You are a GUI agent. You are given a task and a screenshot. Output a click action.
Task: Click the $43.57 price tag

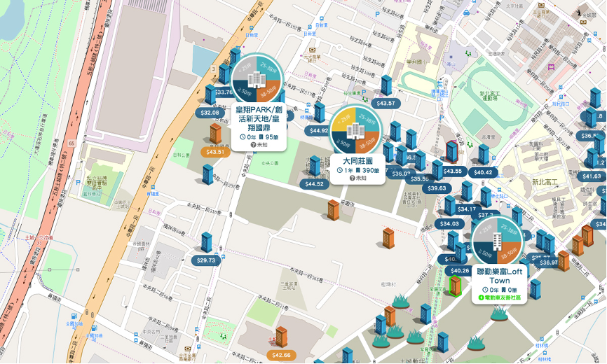point(386,103)
